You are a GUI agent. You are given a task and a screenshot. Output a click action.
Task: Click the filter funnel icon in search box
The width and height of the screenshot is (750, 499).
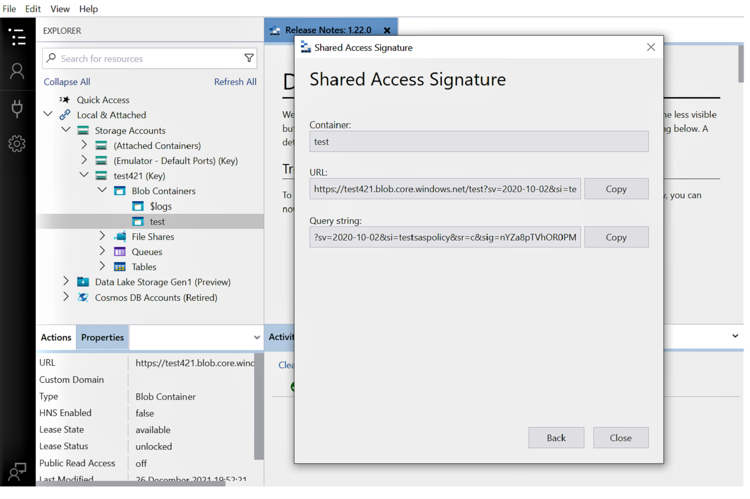249,59
